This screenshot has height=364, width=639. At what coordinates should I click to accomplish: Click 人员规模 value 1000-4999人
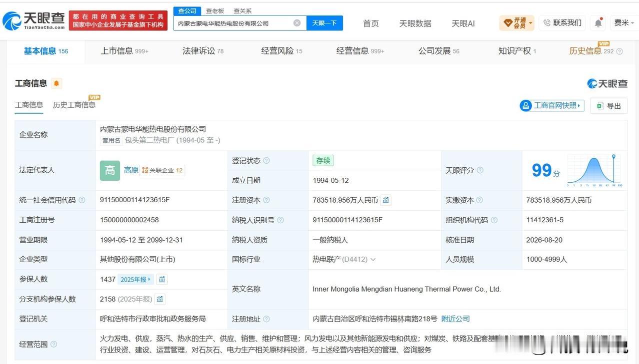click(x=546, y=260)
